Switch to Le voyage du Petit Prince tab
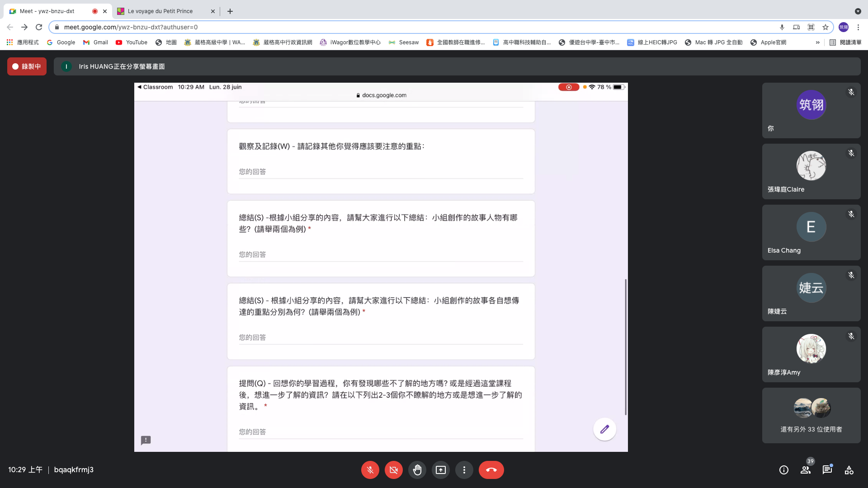Screen dimensions: 868x488 click(x=160, y=11)
